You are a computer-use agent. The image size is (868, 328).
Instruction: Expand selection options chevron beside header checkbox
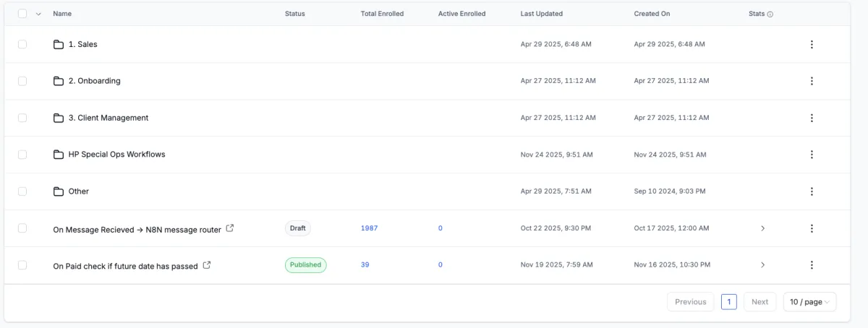click(38, 14)
